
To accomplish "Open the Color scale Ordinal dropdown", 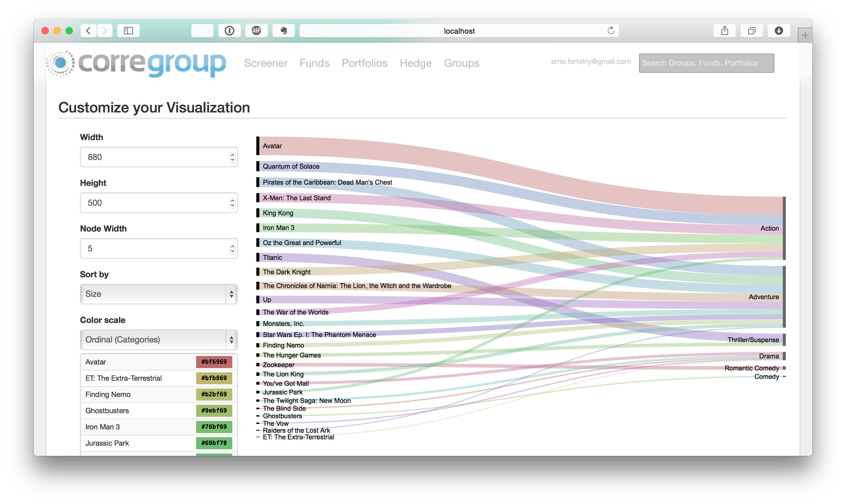I will click(159, 340).
